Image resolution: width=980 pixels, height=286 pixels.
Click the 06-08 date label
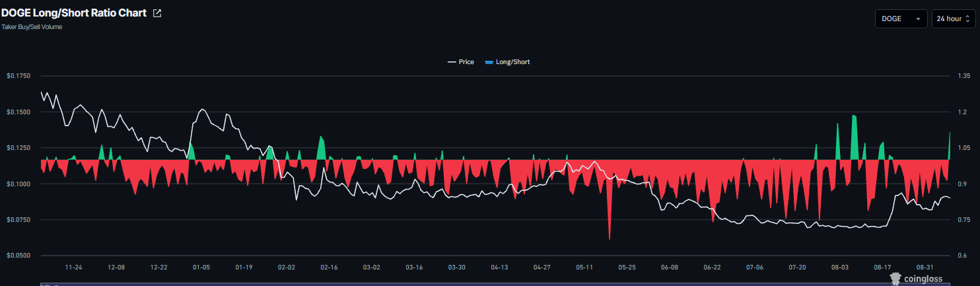[670, 268]
